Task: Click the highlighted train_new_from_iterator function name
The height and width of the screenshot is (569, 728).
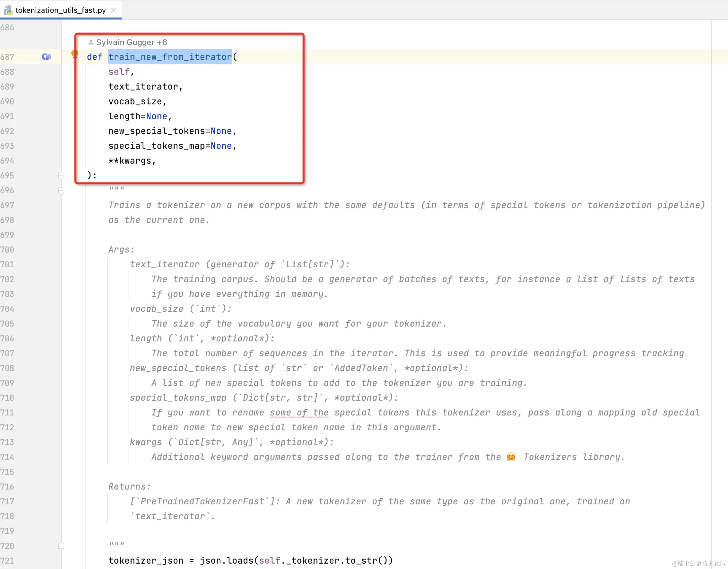Action: 170,57
